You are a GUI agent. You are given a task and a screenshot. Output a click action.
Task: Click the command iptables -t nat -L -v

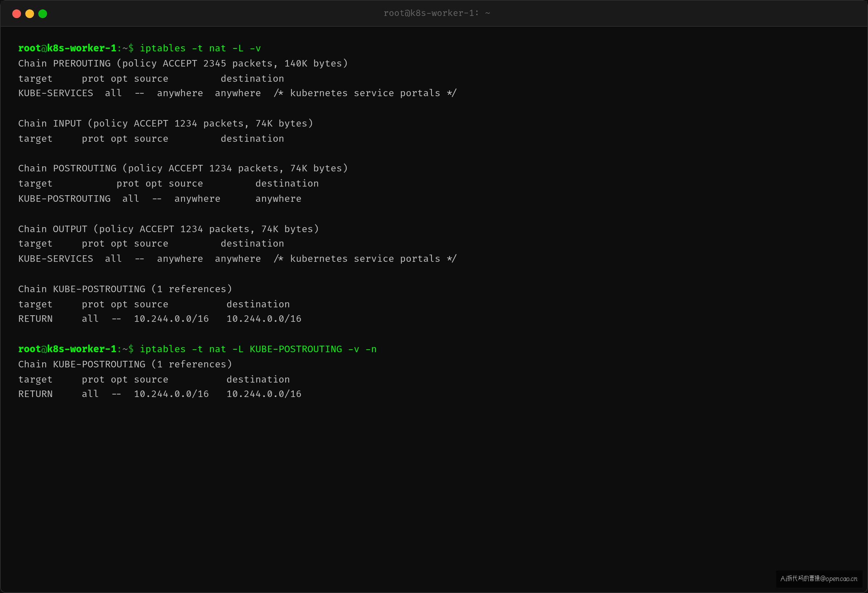coord(200,48)
